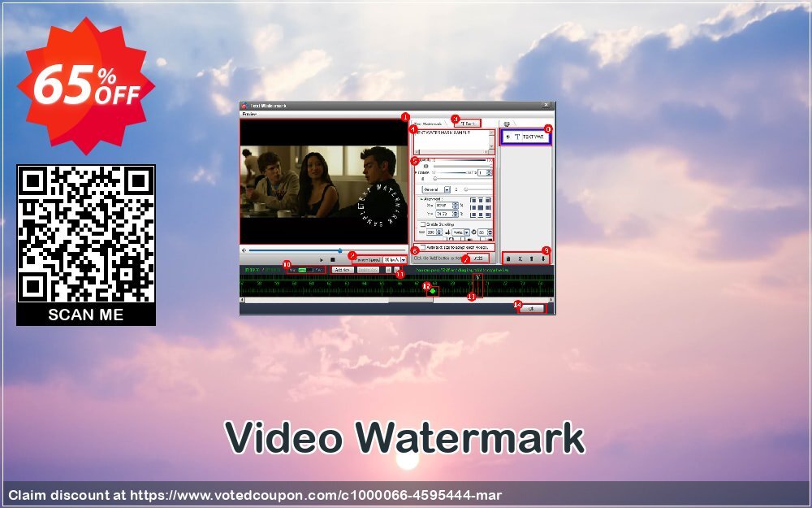This screenshot has height=508, width=812.
Task: Align watermark to bottom-right corner
Action: [x=488, y=215]
